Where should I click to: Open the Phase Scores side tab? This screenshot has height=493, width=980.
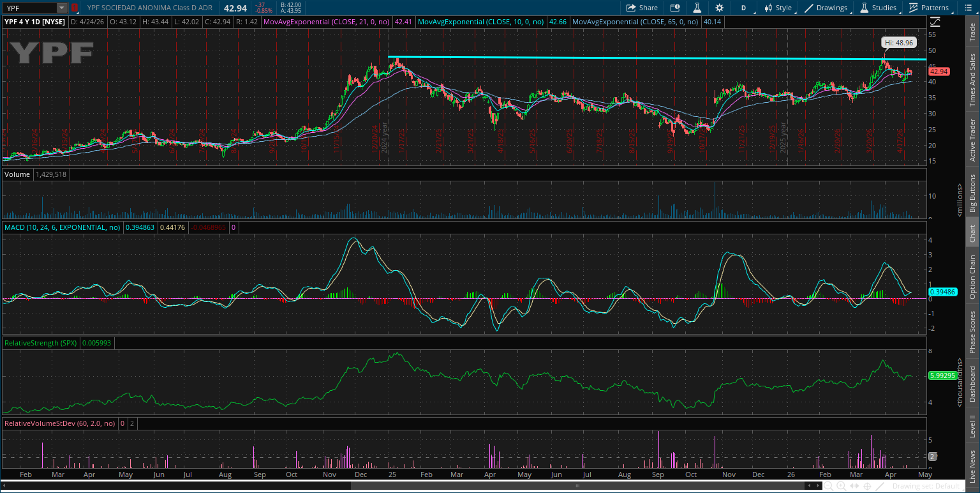point(972,331)
